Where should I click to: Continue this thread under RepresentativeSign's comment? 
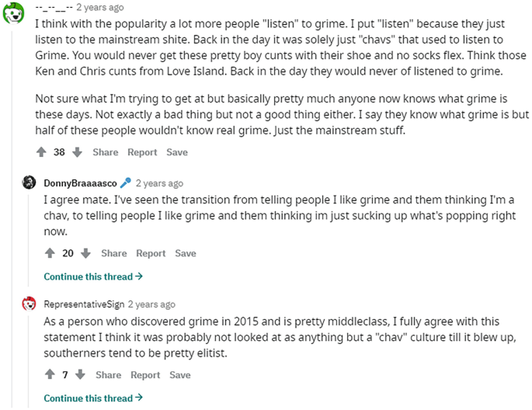(x=93, y=398)
